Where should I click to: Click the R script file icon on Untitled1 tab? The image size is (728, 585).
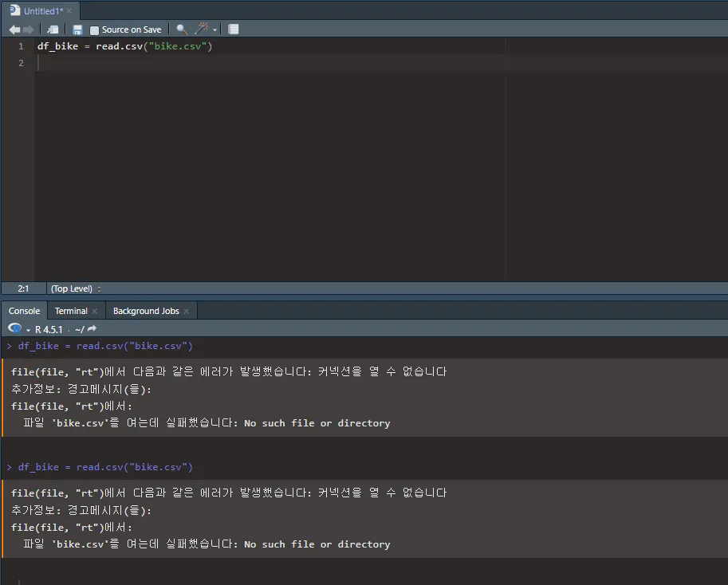pyautogui.click(x=15, y=10)
